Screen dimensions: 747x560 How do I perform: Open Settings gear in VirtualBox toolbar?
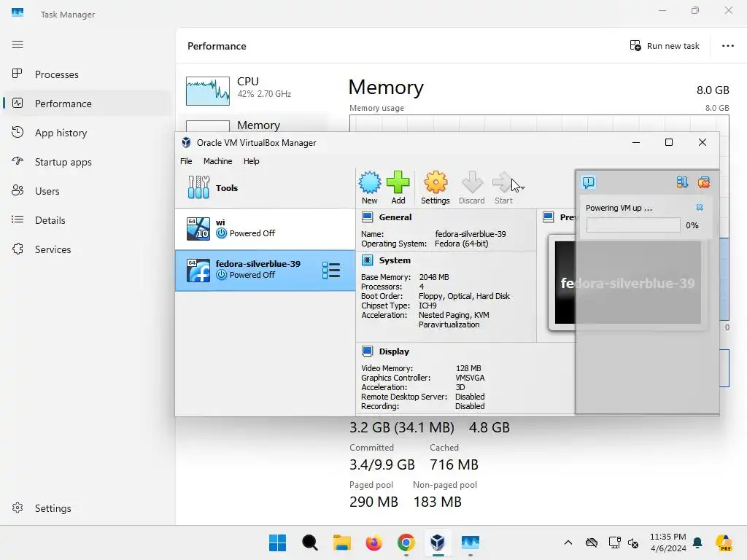point(435,187)
